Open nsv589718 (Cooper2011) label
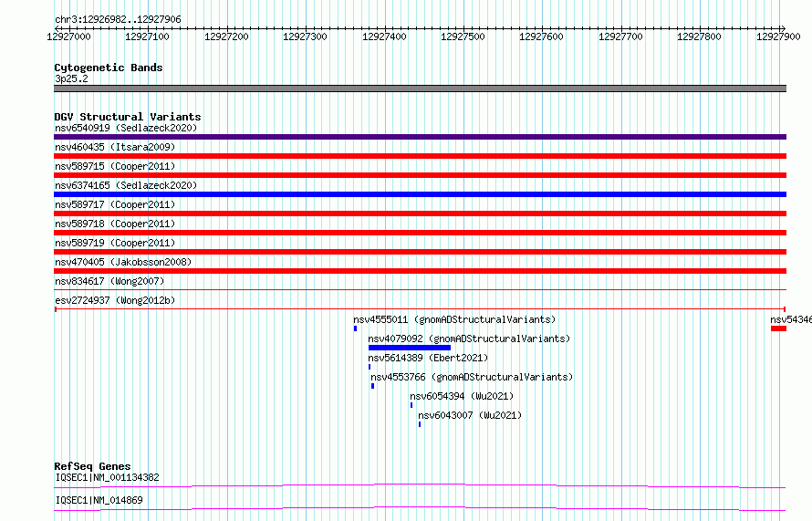The height and width of the screenshot is (521, 812). click(x=115, y=224)
